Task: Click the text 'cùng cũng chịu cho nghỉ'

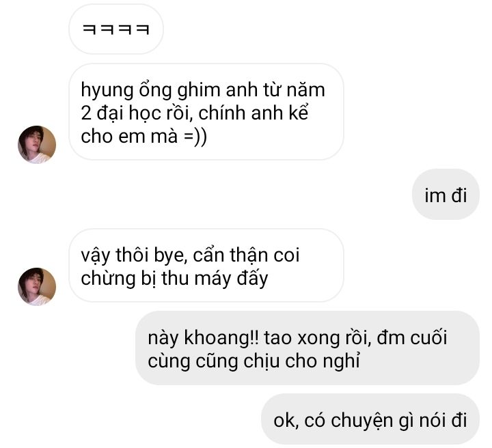Action: 254,361
